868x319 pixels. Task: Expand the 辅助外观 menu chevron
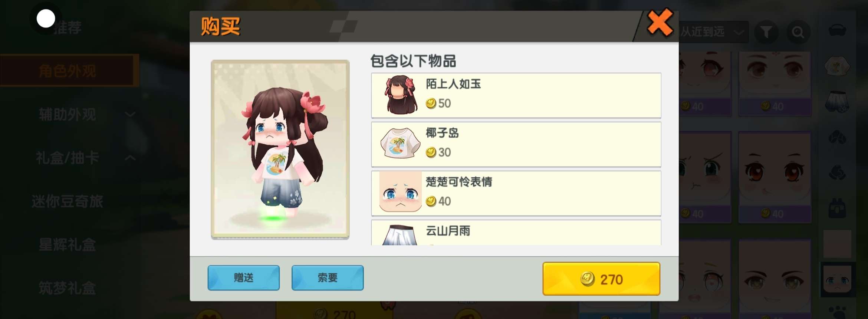[x=130, y=114]
